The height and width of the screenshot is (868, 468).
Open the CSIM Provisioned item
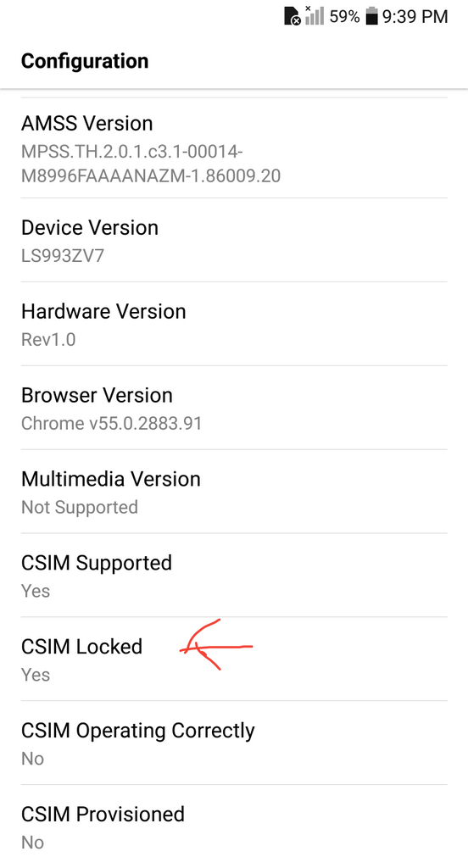click(x=234, y=826)
